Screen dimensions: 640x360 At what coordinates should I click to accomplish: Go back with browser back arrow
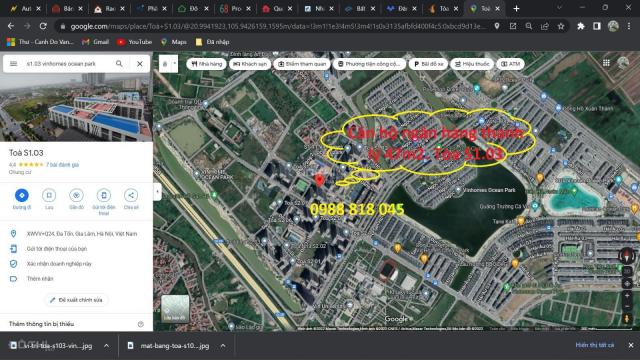[11, 26]
